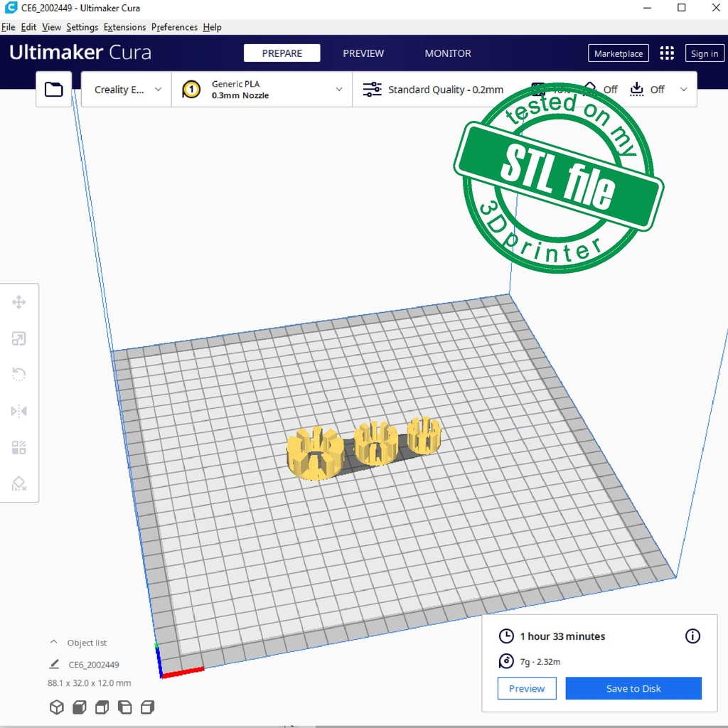Open the Extensions menu
The image size is (728, 728).
pyautogui.click(x=124, y=27)
